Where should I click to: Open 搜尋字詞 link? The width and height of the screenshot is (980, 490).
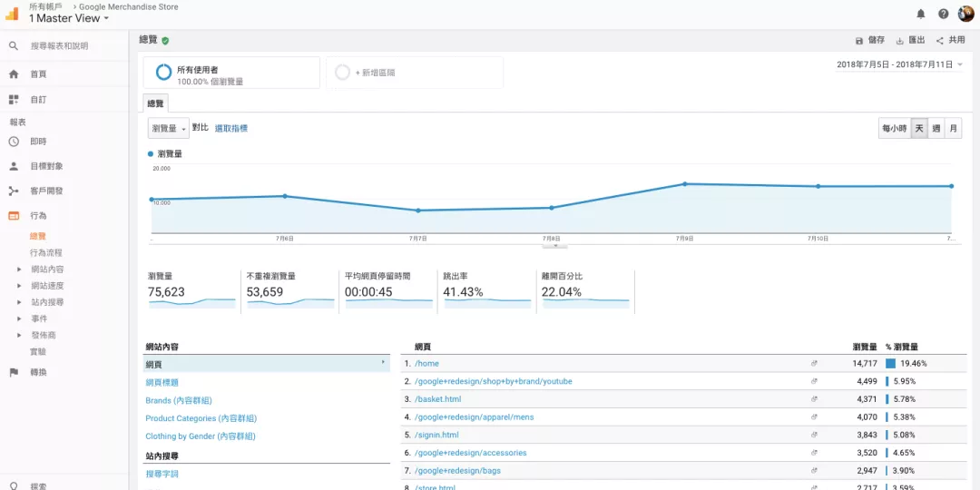pos(162,475)
